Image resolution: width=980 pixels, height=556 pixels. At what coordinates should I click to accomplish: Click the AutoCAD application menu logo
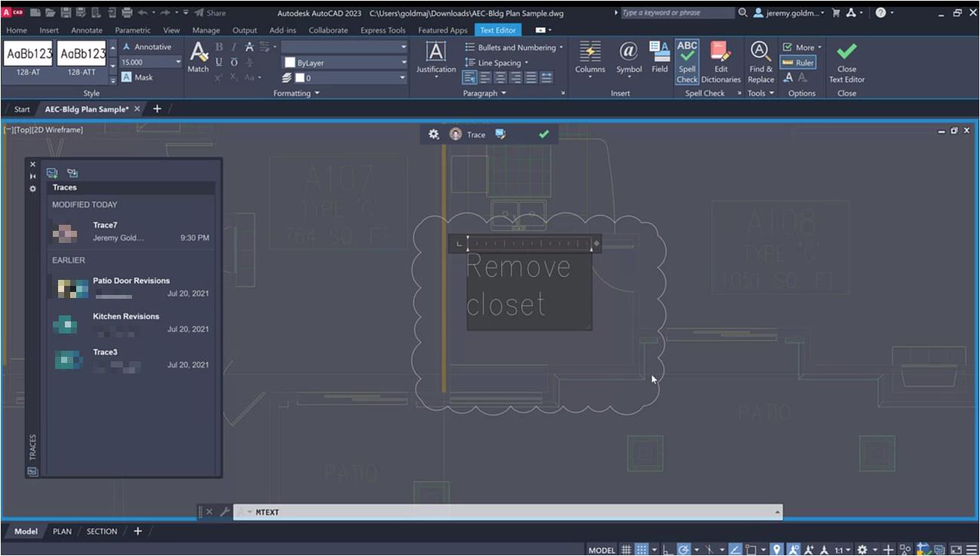point(13,12)
